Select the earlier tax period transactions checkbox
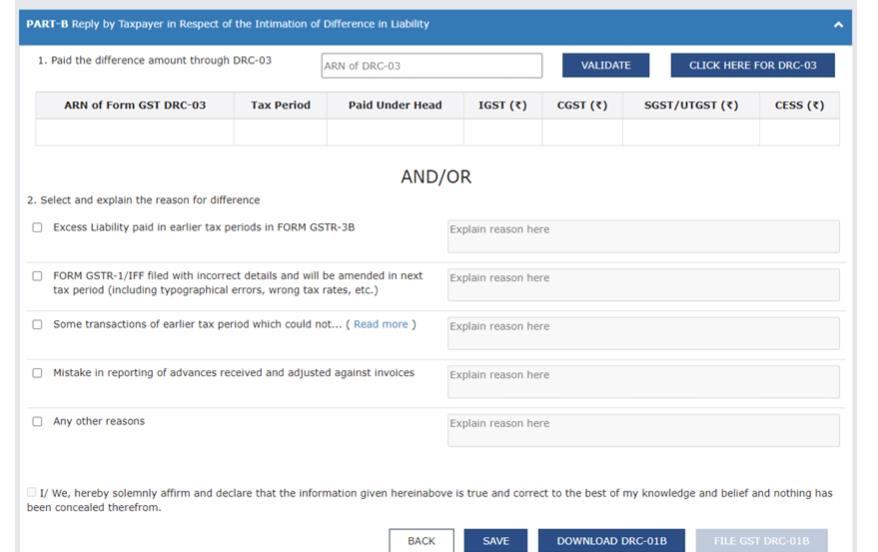 point(37,325)
